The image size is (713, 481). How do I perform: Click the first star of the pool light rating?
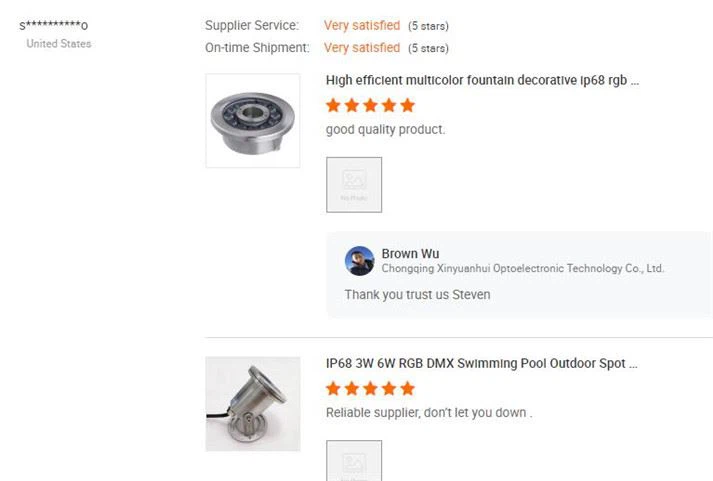pos(333,389)
